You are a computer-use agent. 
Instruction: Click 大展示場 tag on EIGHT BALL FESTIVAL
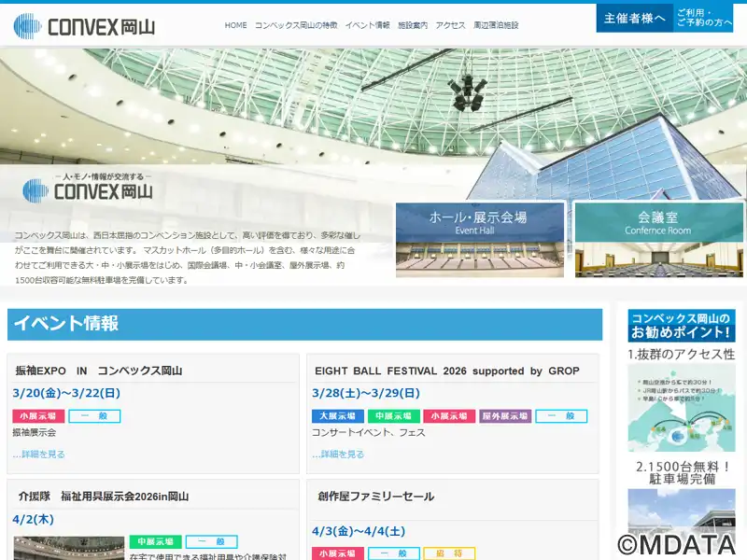(338, 416)
